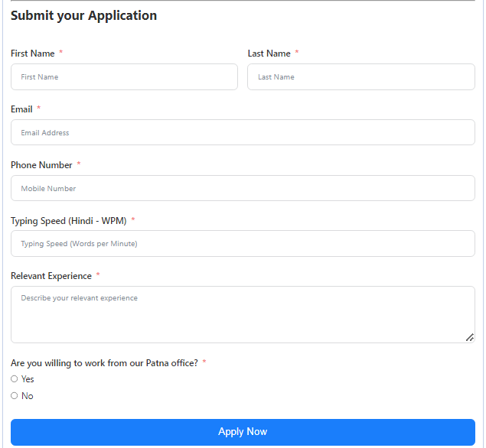Select the Mobile Number input field
The image size is (486, 448).
point(243,189)
